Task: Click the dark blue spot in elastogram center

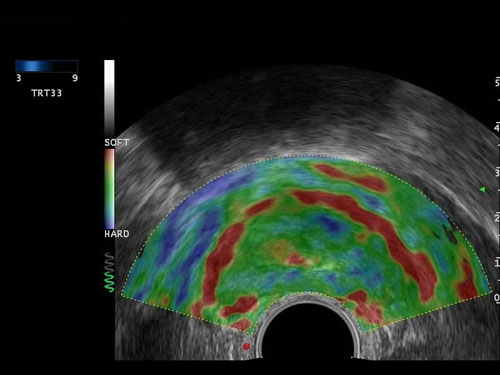Action: pyautogui.click(x=331, y=224)
